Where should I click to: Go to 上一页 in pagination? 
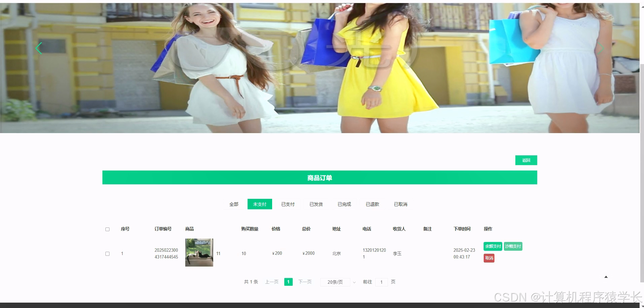point(272,282)
